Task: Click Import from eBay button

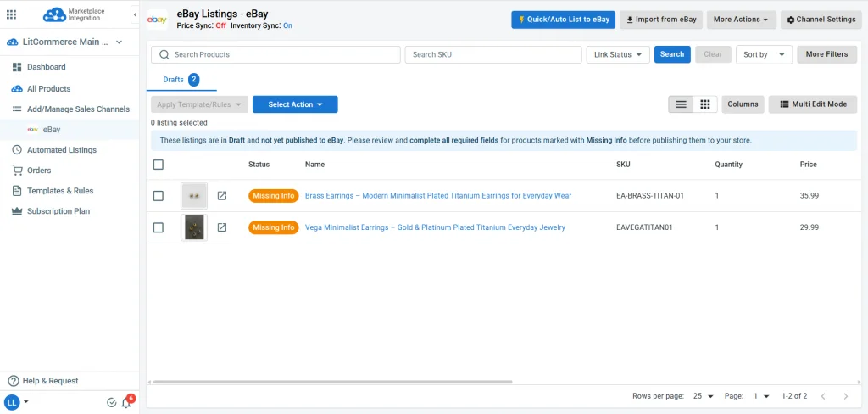Action: pyautogui.click(x=661, y=20)
